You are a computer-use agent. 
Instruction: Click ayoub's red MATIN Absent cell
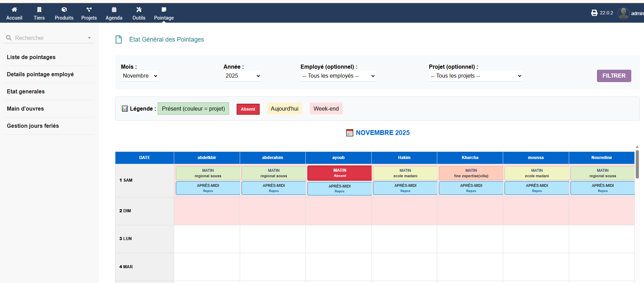(x=339, y=173)
